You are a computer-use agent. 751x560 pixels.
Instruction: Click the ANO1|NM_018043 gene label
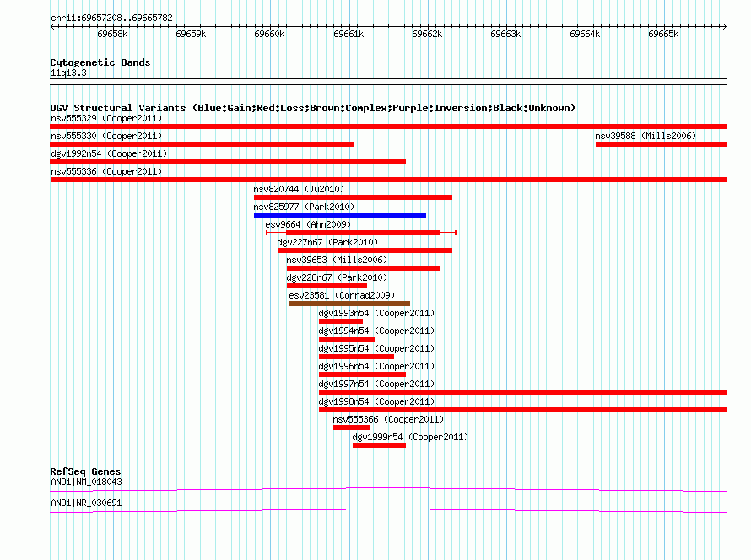click(x=86, y=482)
